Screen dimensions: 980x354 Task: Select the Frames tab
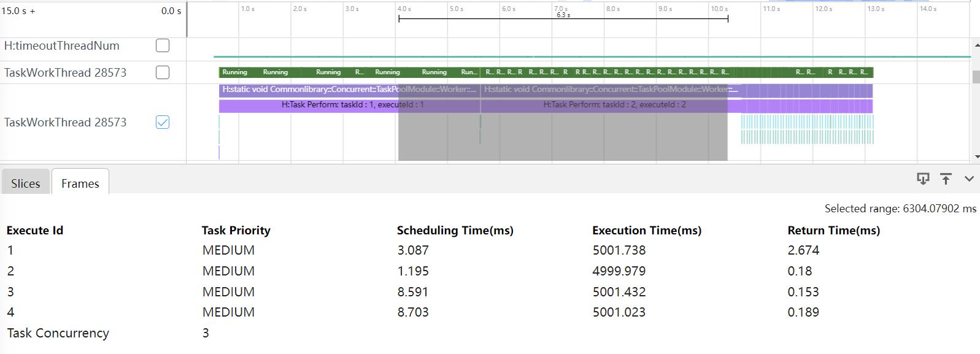(x=80, y=183)
